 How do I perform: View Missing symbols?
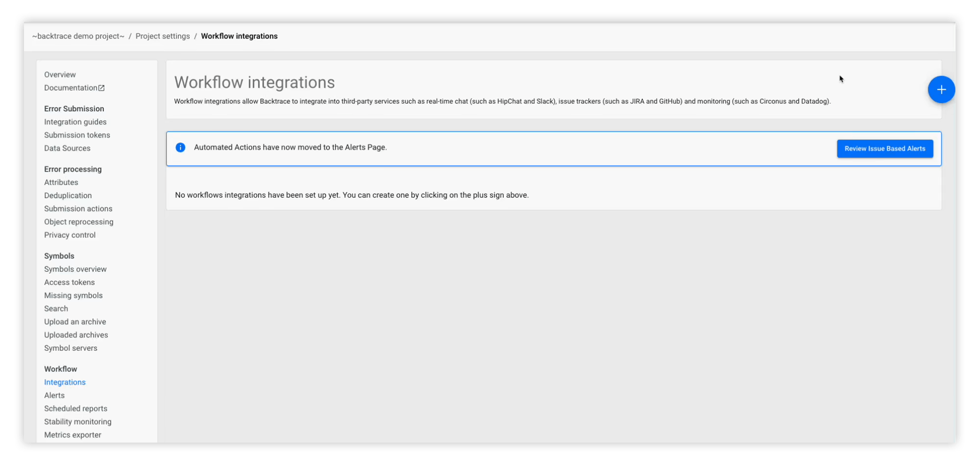pyautogui.click(x=73, y=296)
